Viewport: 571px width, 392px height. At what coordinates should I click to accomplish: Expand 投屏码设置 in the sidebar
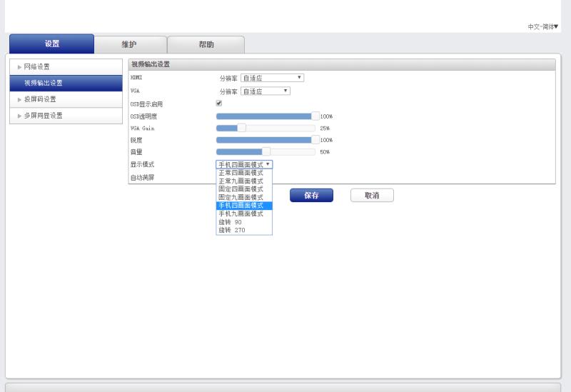[40, 99]
